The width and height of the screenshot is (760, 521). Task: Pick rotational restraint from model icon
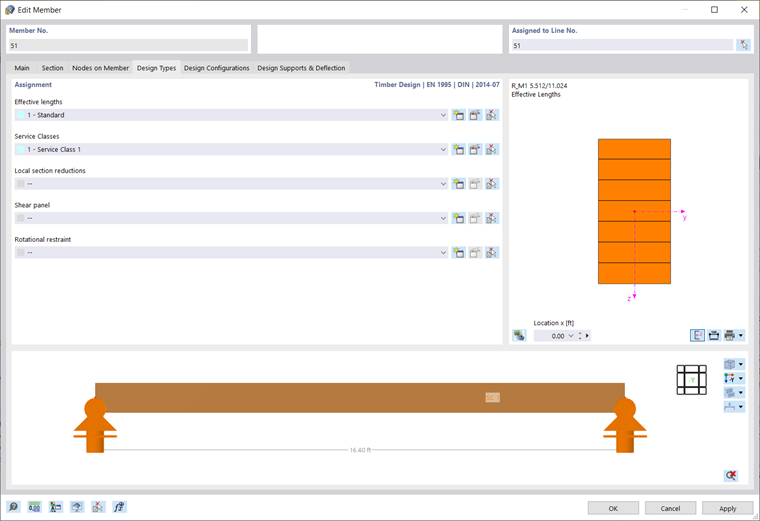(x=492, y=253)
